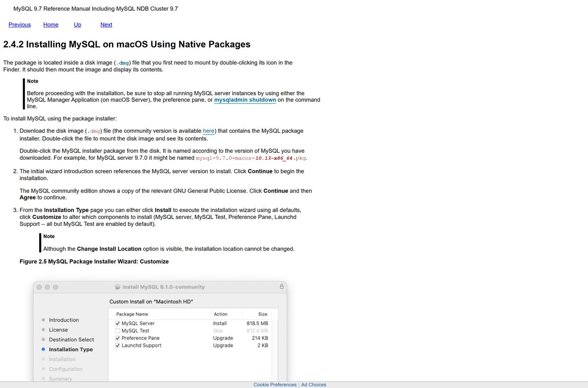
Task: Select the Configuration step in sidebar
Action: click(66, 369)
